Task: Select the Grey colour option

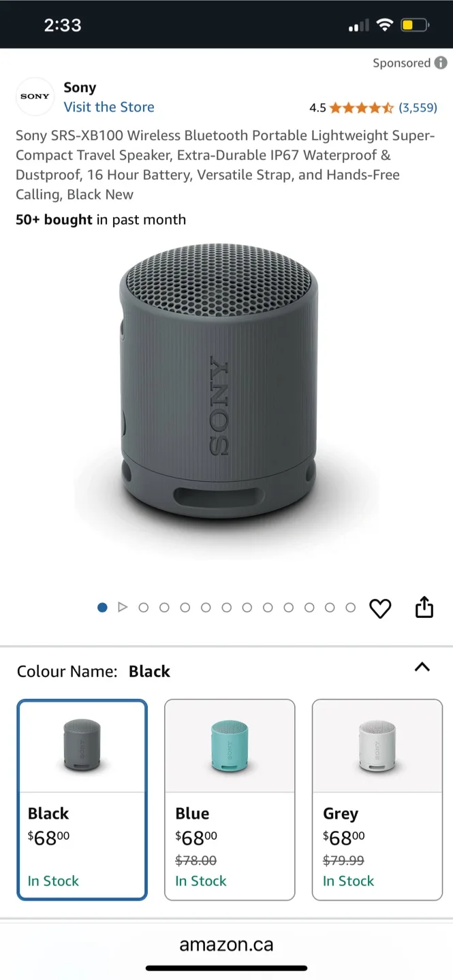Action: pyautogui.click(x=377, y=800)
